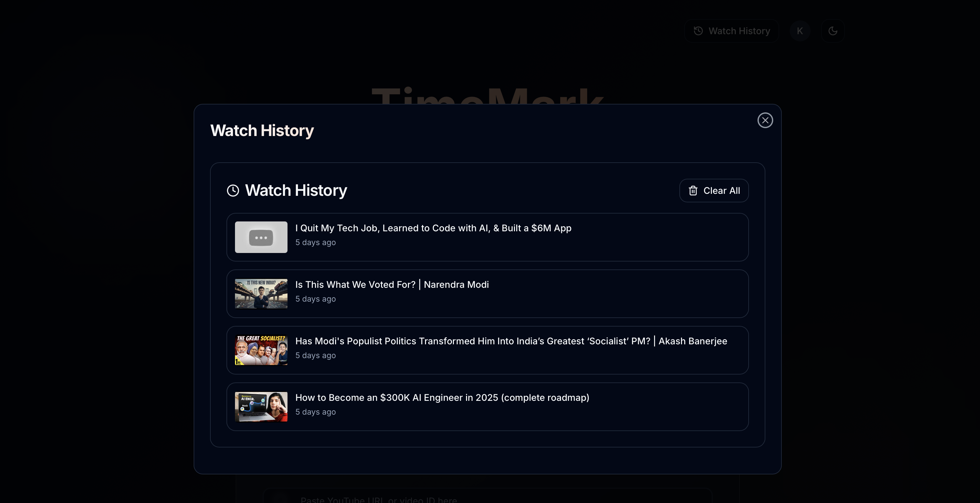Image resolution: width=980 pixels, height=503 pixels.
Task: Click the trash icon in Clear All
Action: [x=693, y=191]
